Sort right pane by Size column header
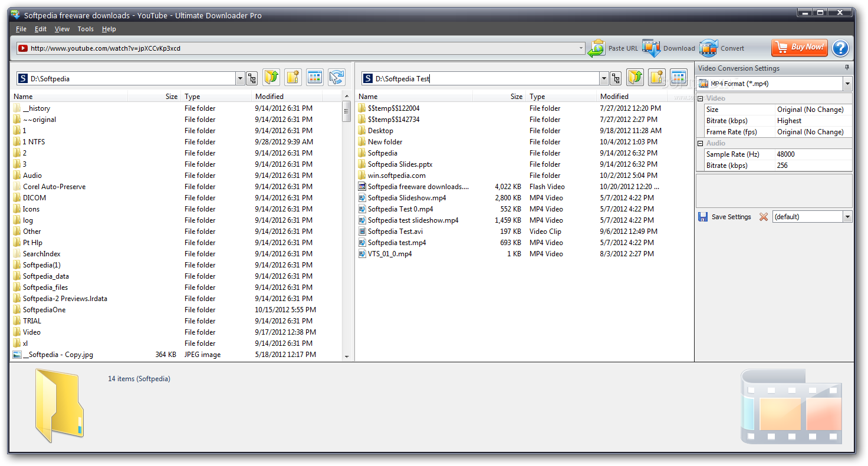868x466 pixels. (x=499, y=97)
